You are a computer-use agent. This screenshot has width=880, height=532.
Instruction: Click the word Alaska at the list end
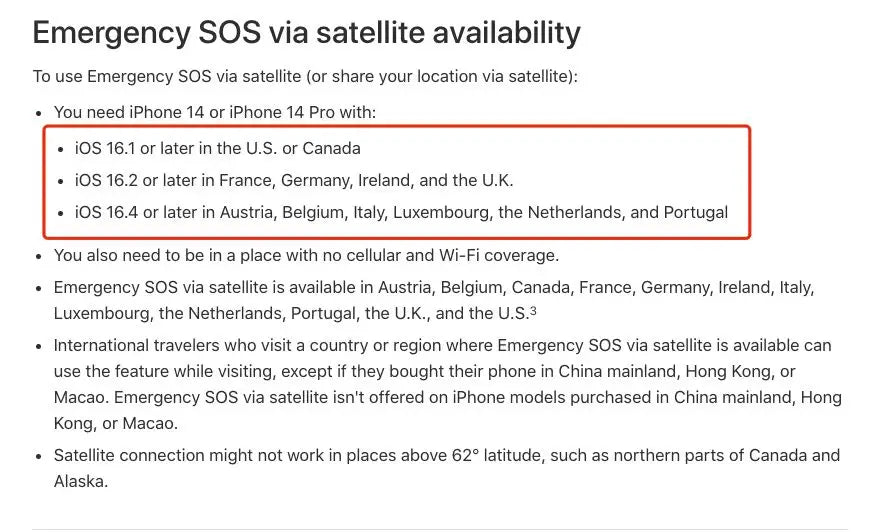(x=81, y=481)
